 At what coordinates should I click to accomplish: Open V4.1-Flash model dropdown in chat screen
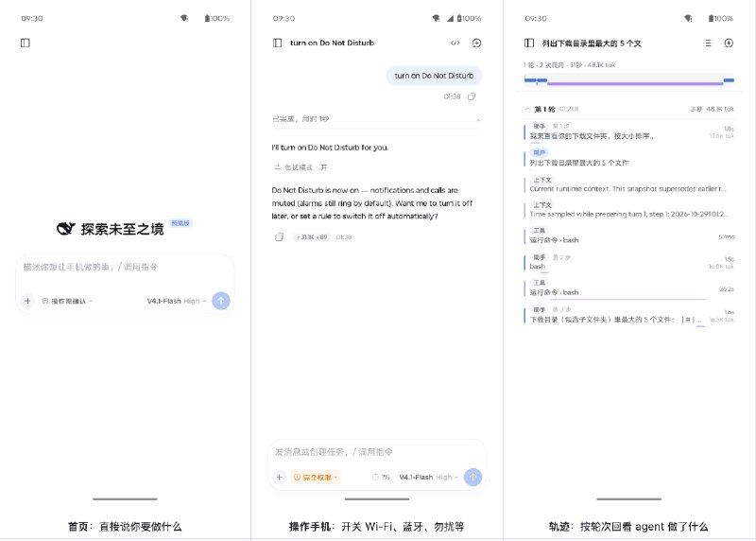(x=428, y=478)
